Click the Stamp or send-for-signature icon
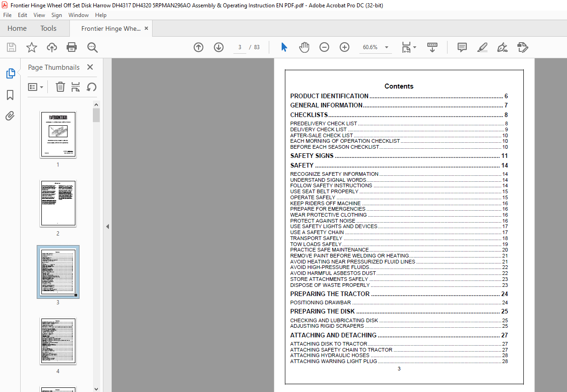 (522, 47)
